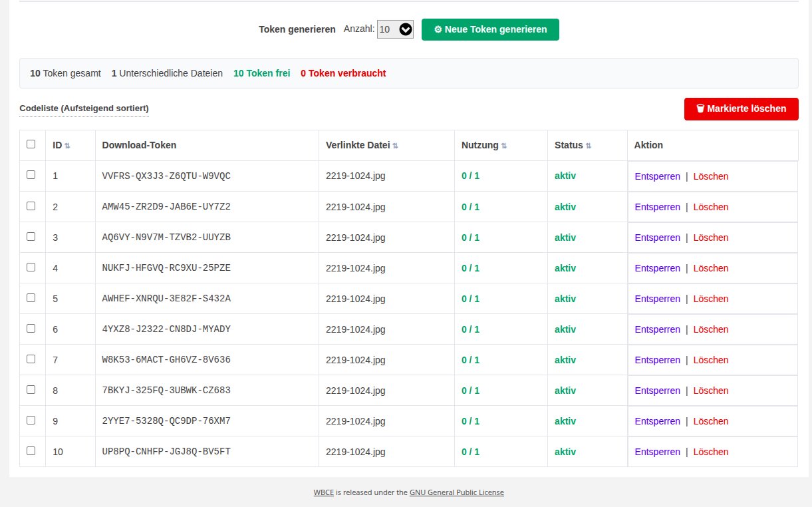Screen dimensions: 812x507
Task: Tick the select-all checkbox in table header
Action: [x=31, y=144]
